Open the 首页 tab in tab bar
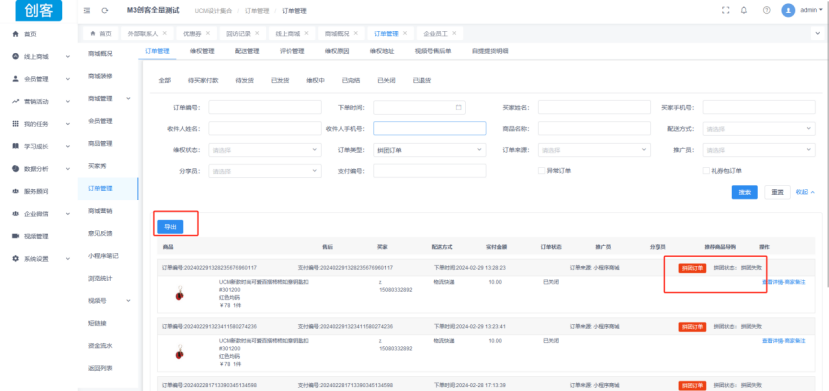 (101, 33)
